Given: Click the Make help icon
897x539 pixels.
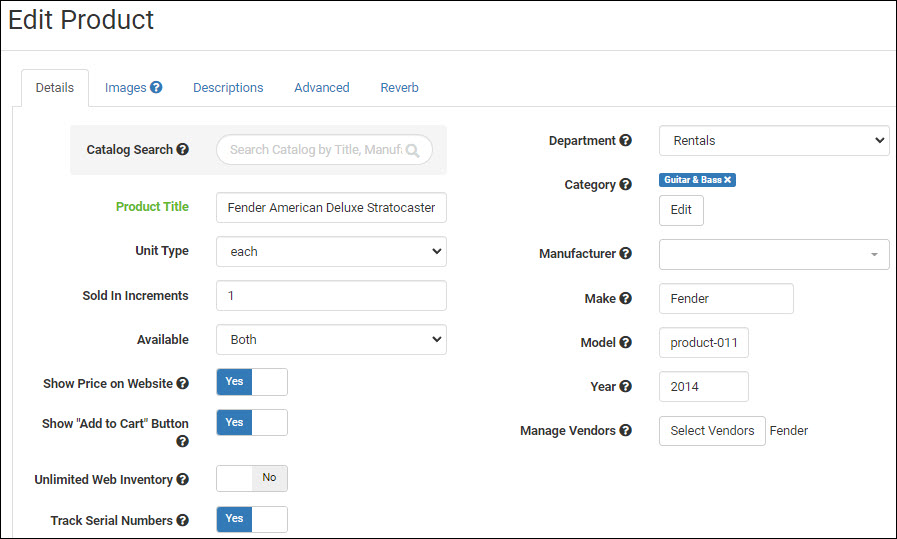Looking at the screenshot, I should tap(626, 298).
